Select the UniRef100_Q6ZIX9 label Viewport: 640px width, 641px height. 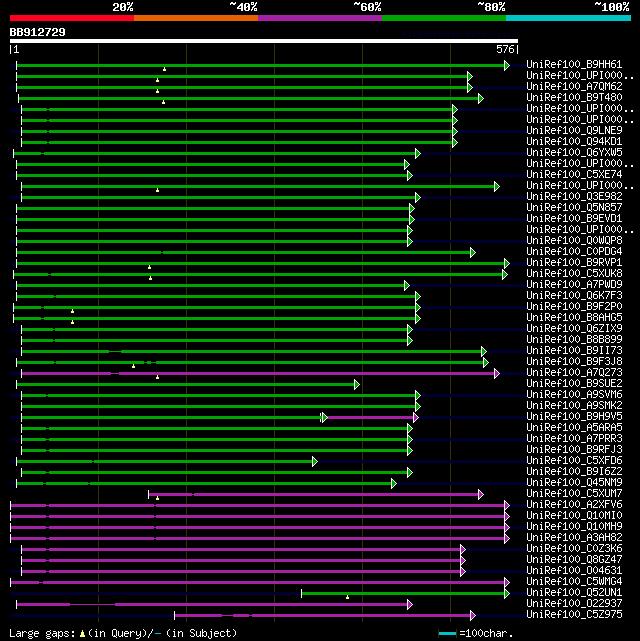[574, 328]
